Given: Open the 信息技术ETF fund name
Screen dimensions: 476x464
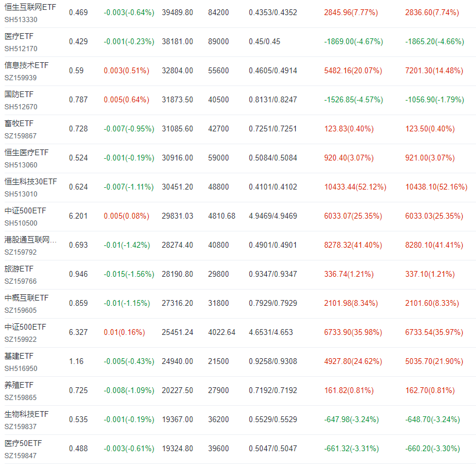Looking at the screenshot, I should (x=26, y=65).
